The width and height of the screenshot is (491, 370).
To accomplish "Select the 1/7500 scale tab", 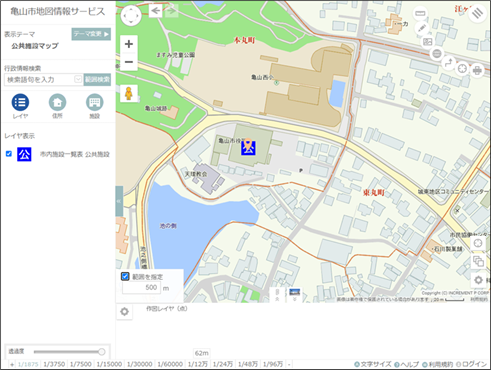I will [81, 364].
